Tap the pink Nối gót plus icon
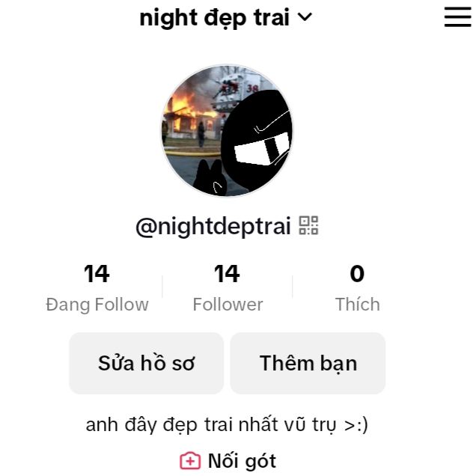 (x=190, y=461)
